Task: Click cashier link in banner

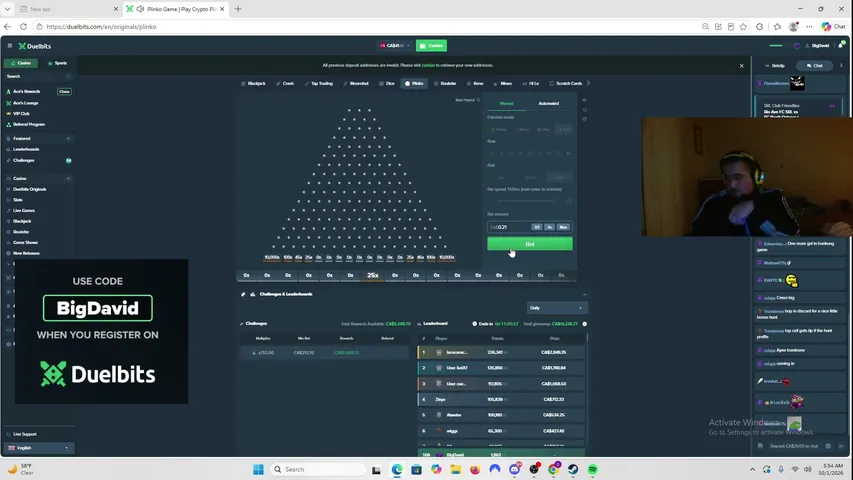Action: click(428, 65)
